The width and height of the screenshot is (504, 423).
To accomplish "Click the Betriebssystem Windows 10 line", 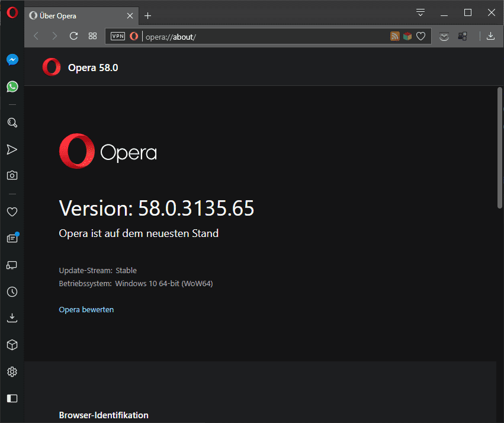I will (x=136, y=284).
